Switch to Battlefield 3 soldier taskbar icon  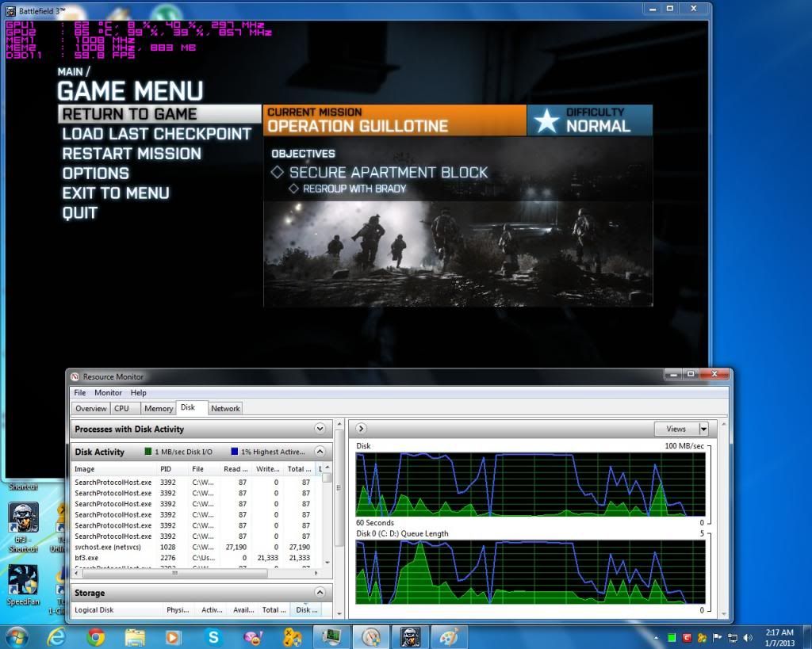[x=410, y=636]
